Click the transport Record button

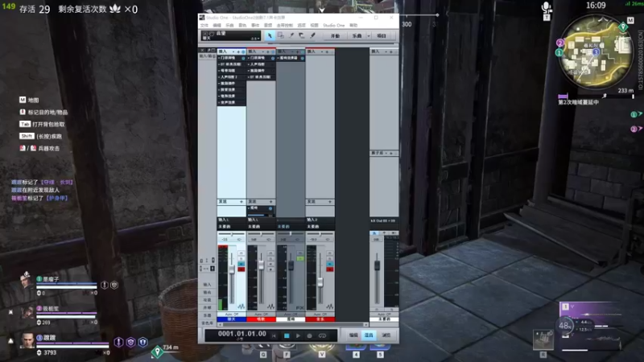(x=310, y=335)
